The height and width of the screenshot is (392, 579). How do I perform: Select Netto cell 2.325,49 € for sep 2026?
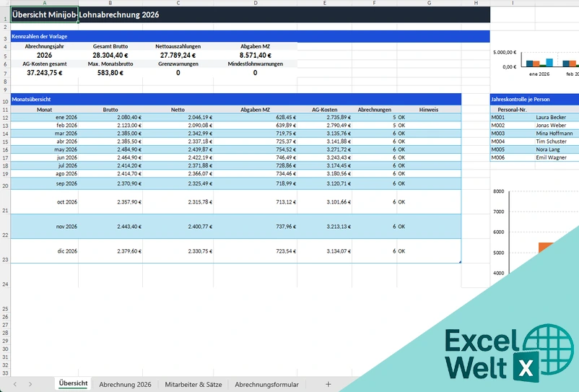click(178, 183)
